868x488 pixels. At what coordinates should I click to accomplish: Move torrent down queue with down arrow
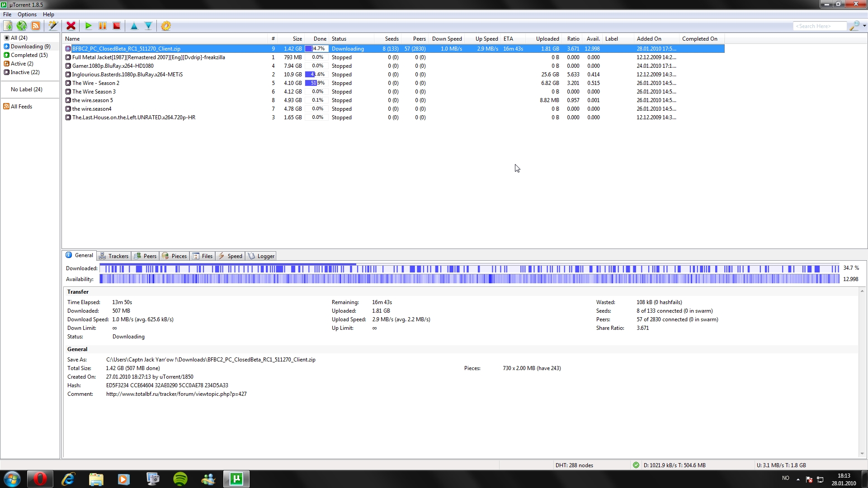(148, 26)
